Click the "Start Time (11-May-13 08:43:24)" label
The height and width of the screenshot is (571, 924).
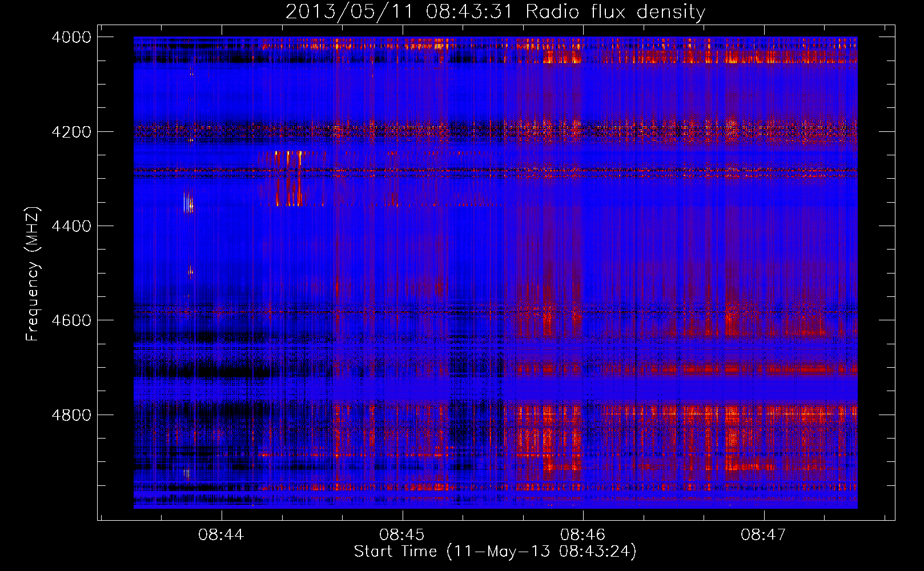[x=495, y=552]
